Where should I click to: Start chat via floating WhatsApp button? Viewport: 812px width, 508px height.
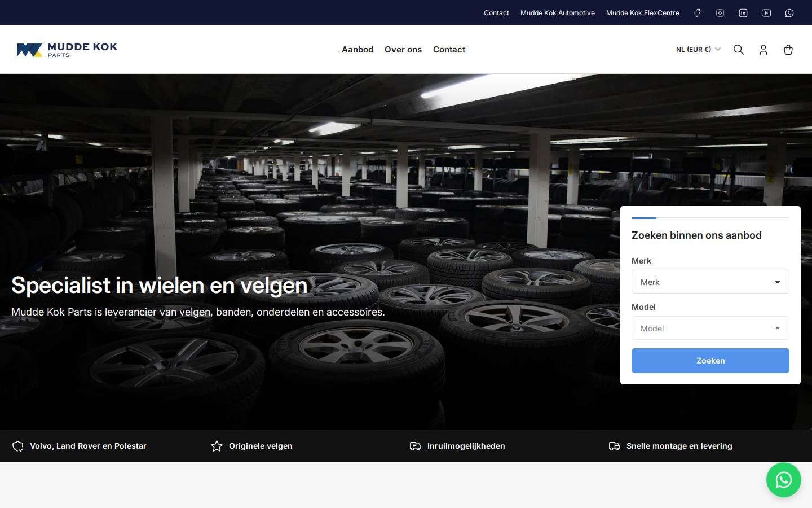pyautogui.click(x=784, y=480)
